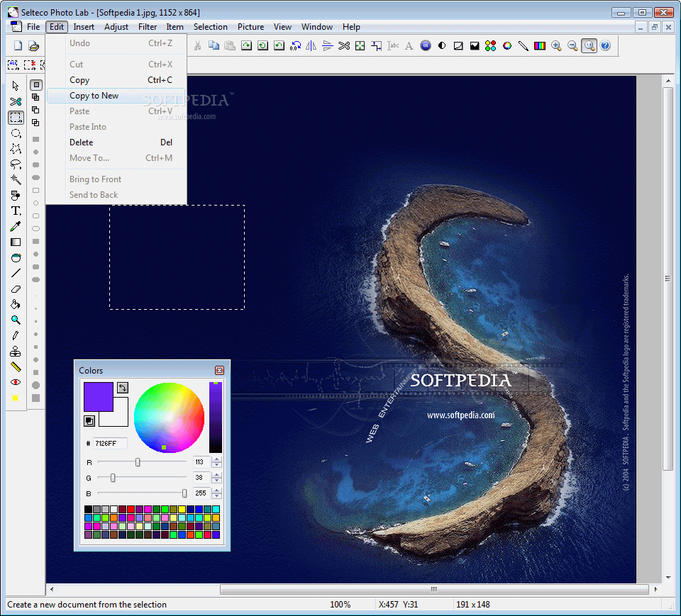Screen dimensions: 681x616
Task: Click the color balance four-dots icon
Action: 491,45
